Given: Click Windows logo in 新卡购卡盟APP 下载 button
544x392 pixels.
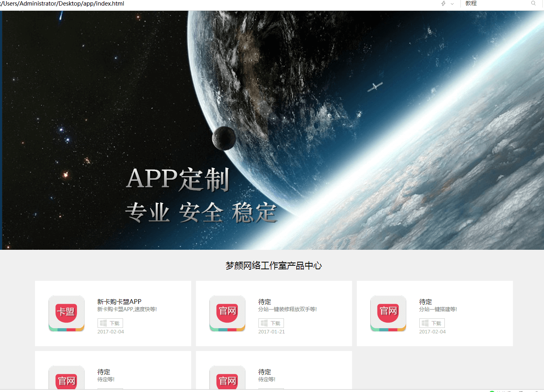Looking at the screenshot, I should 103,323.
